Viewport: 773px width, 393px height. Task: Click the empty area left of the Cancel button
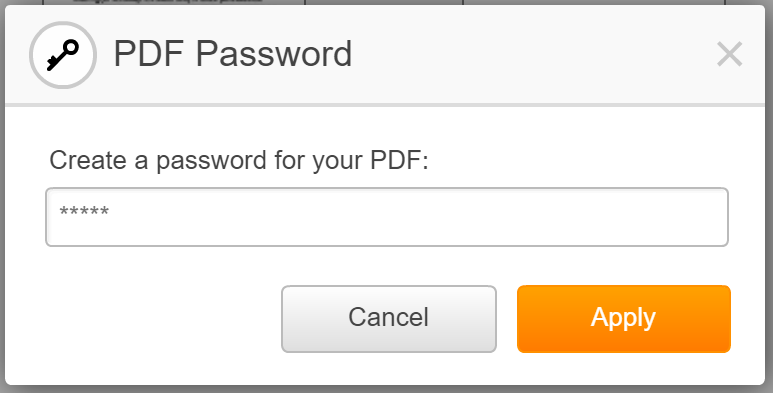coord(163,319)
